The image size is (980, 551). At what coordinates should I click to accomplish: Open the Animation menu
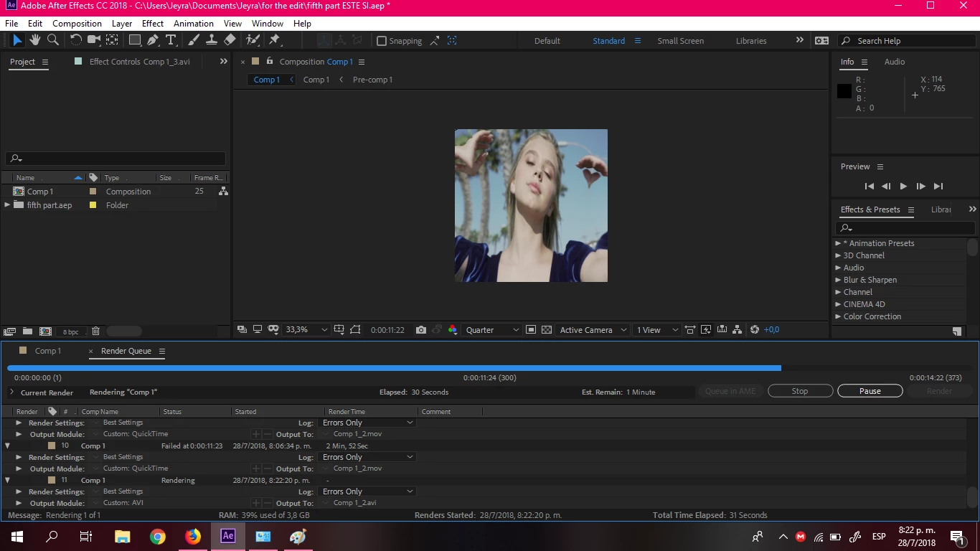(x=193, y=23)
